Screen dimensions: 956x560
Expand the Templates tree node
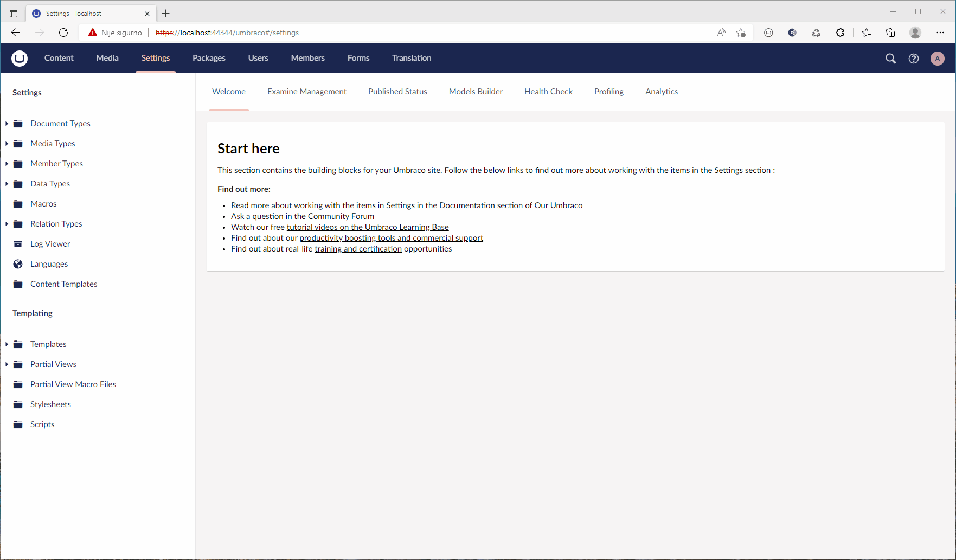point(7,344)
